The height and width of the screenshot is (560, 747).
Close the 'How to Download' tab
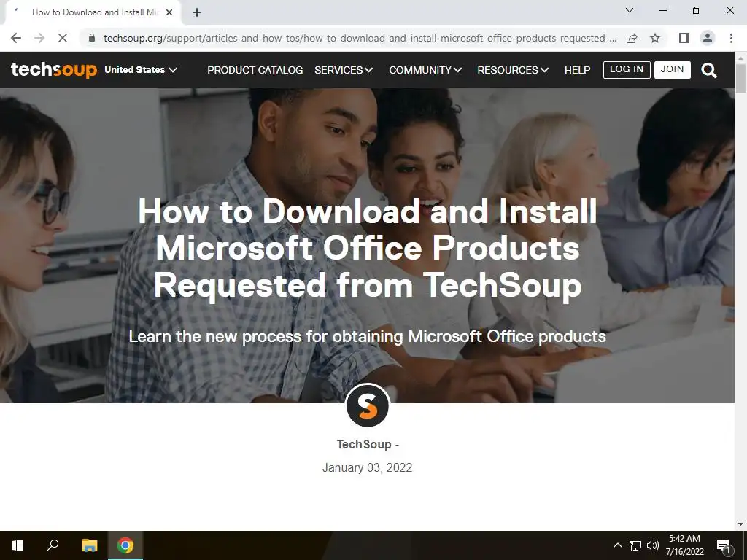coord(169,12)
